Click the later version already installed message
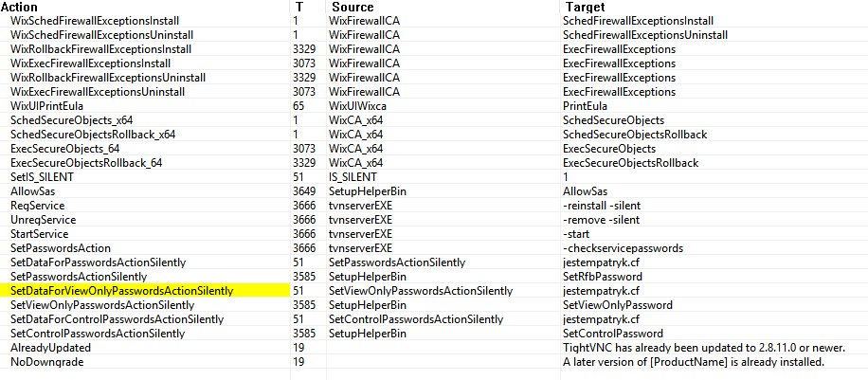The height and width of the screenshot is (380, 868). pyautogui.click(x=694, y=362)
